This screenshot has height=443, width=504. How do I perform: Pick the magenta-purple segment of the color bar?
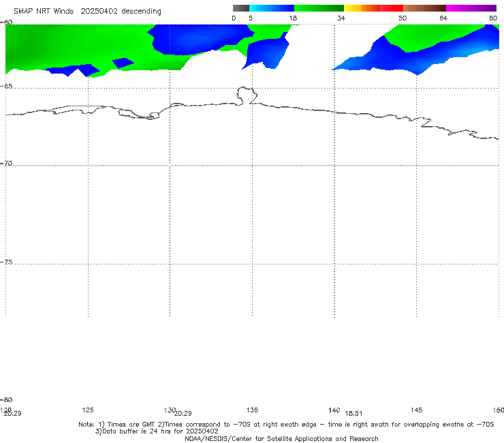(x=471, y=8)
